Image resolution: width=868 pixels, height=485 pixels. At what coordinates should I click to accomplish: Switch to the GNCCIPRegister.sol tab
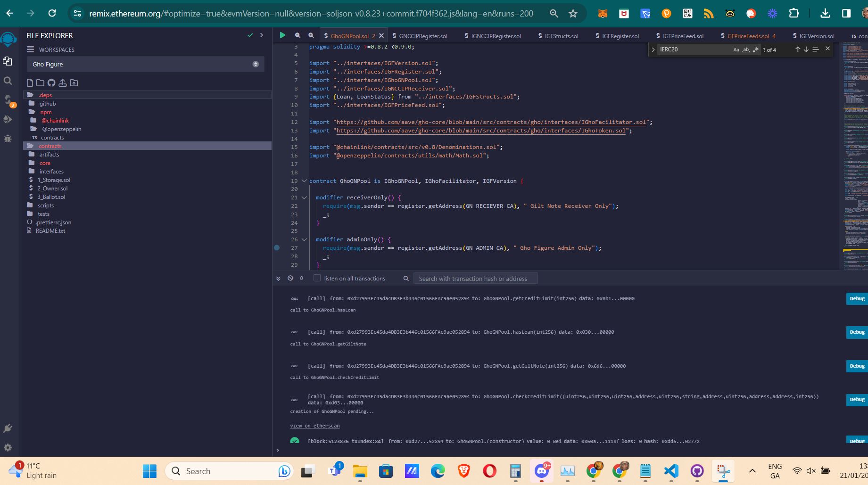pos(420,36)
